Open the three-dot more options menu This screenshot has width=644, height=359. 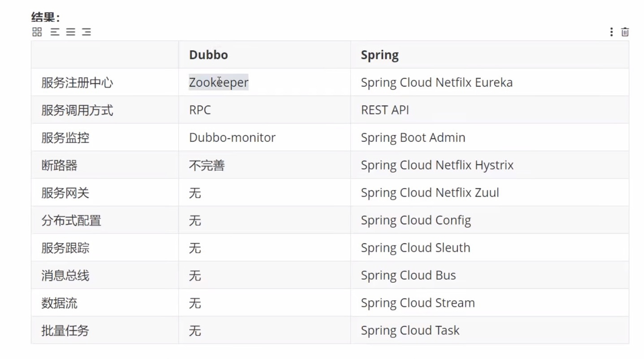tap(611, 32)
